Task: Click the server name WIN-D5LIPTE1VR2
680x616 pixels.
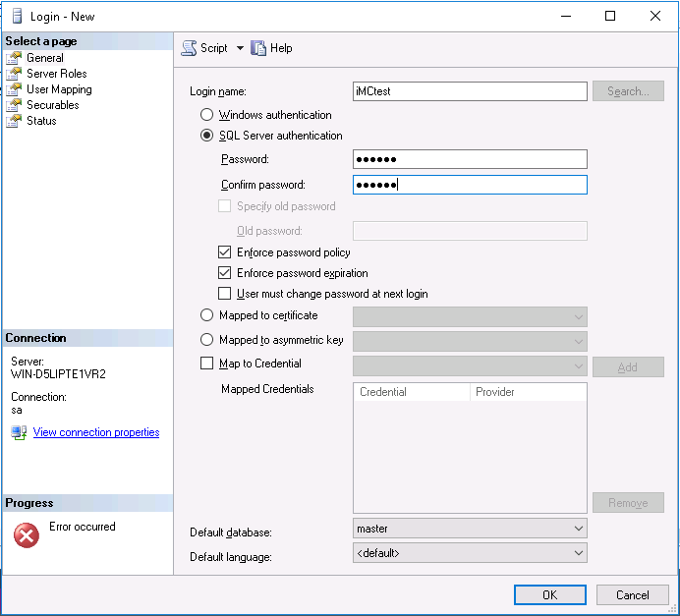Action: point(58,374)
